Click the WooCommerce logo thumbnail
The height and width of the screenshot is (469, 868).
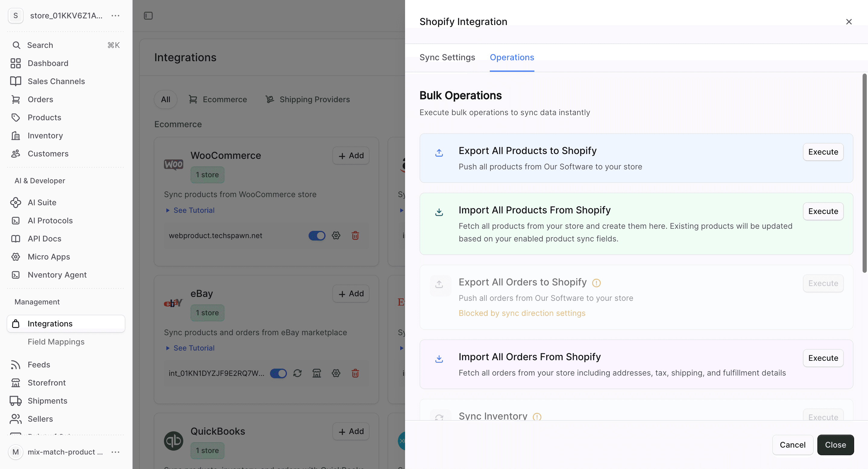(173, 164)
